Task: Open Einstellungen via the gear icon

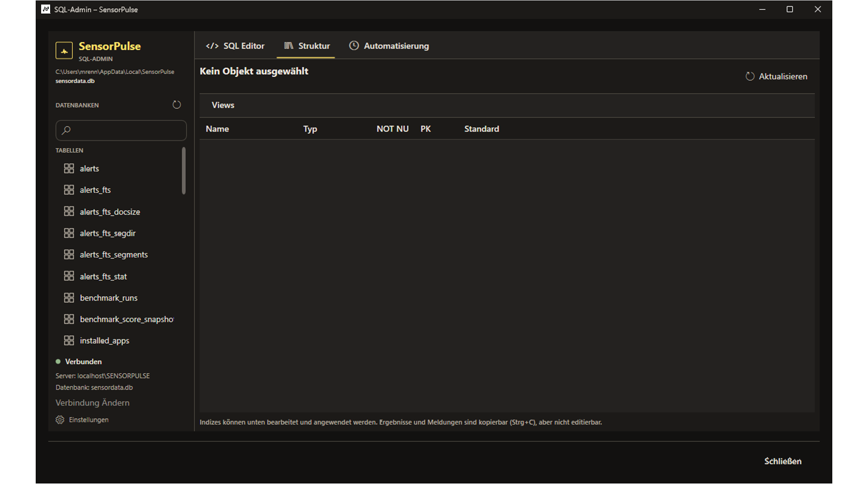Action: [60, 420]
